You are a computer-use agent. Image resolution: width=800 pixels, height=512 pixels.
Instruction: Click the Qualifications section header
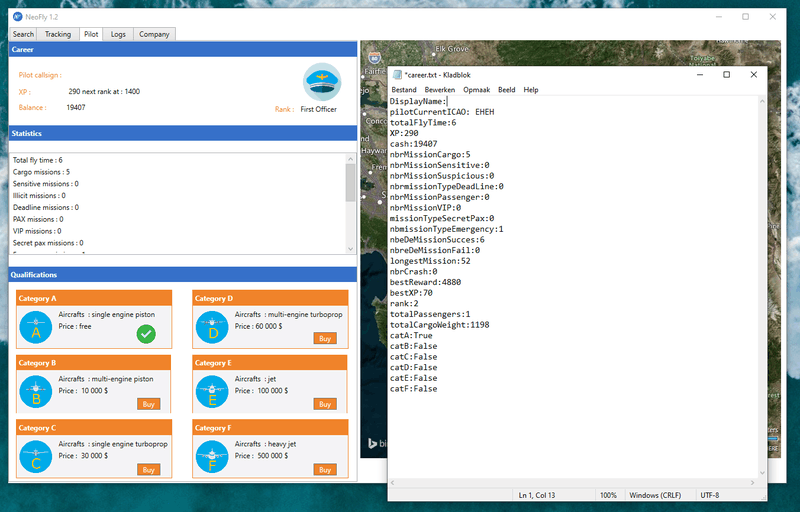(x=183, y=274)
